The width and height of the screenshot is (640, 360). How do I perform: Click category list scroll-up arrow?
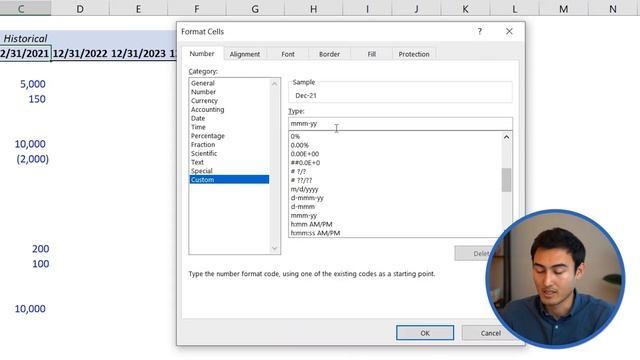click(x=274, y=84)
